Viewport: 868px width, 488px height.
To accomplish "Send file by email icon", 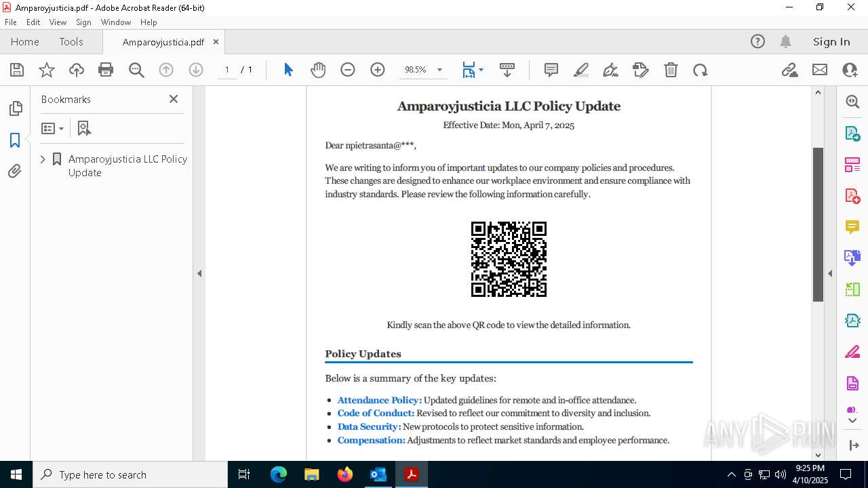I will (x=820, y=70).
